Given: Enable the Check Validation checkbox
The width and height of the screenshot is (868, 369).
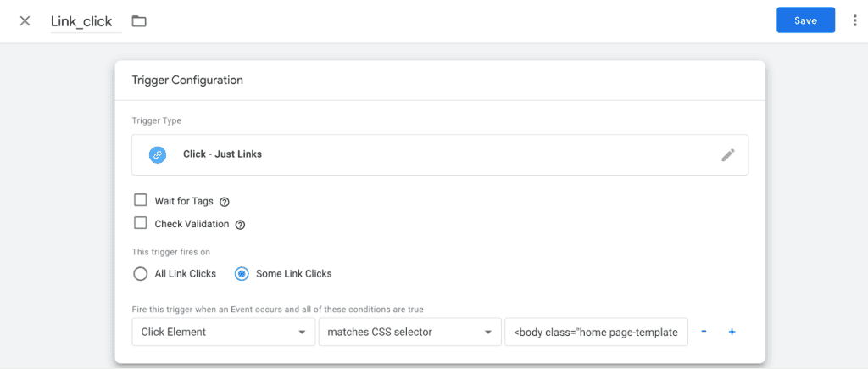Looking at the screenshot, I should 141,224.
